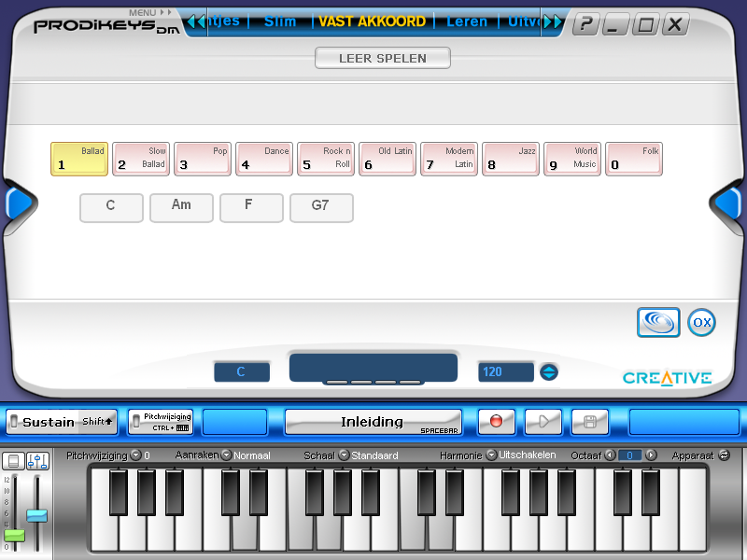Image resolution: width=747 pixels, height=560 pixels.
Task: Select style 4 Dance
Action: pos(264,159)
